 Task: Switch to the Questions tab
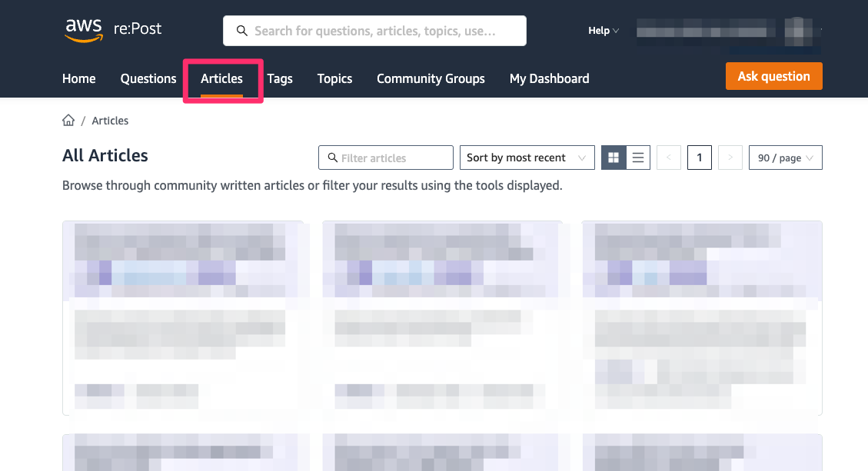click(x=148, y=78)
